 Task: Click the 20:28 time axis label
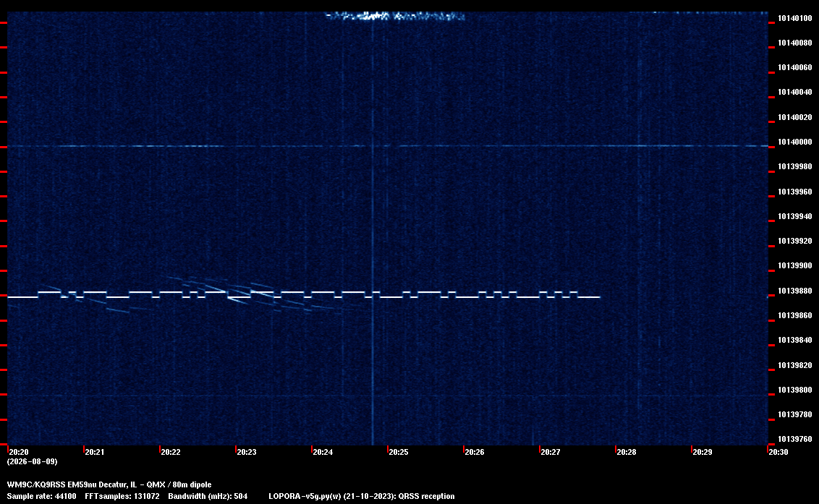(627, 452)
